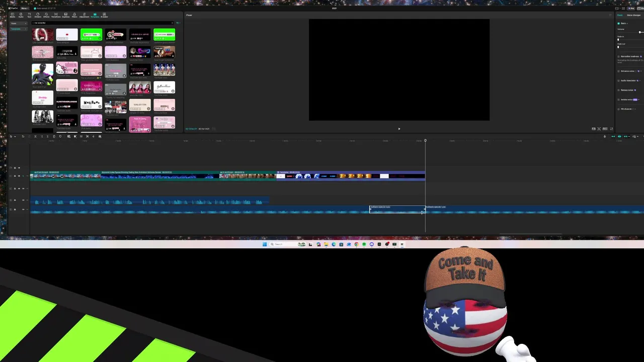Enter fullscreen preview in the Player
Screen dimensions: 644x362
point(611,129)
